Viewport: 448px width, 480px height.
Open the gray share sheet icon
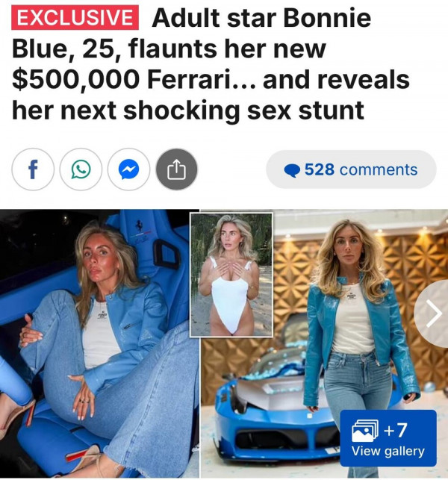tap(177, 169)
